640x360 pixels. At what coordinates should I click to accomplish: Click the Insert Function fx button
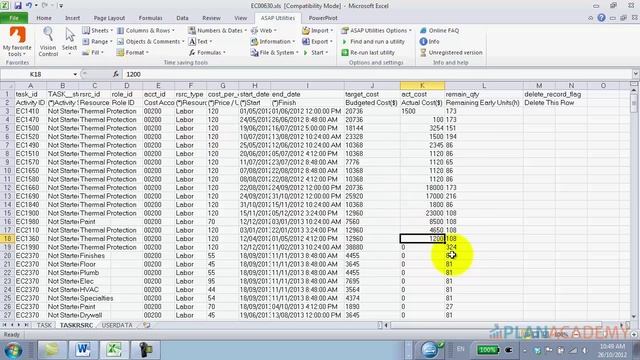click(116, 74)
